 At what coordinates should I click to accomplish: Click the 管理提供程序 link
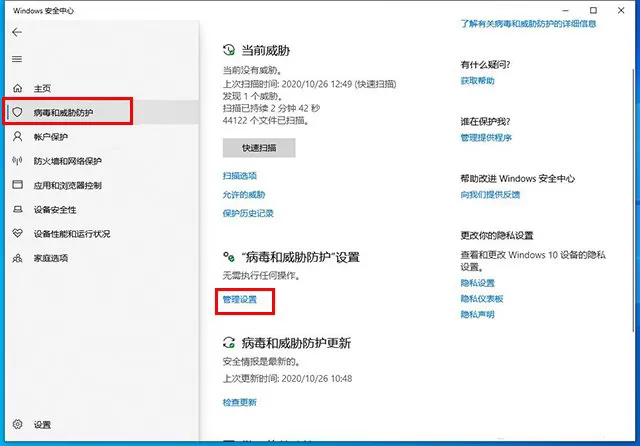(x=486, y=138)
